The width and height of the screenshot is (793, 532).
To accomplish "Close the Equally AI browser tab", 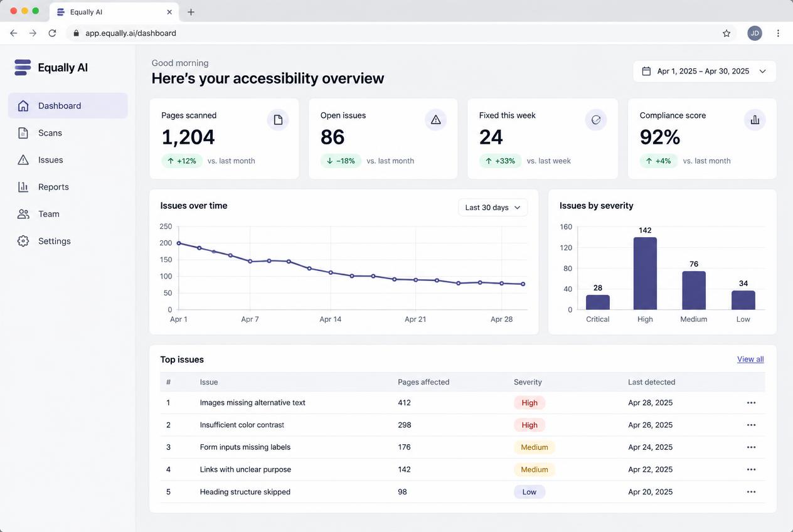I will pyautogui.click(x=169, y=12).
